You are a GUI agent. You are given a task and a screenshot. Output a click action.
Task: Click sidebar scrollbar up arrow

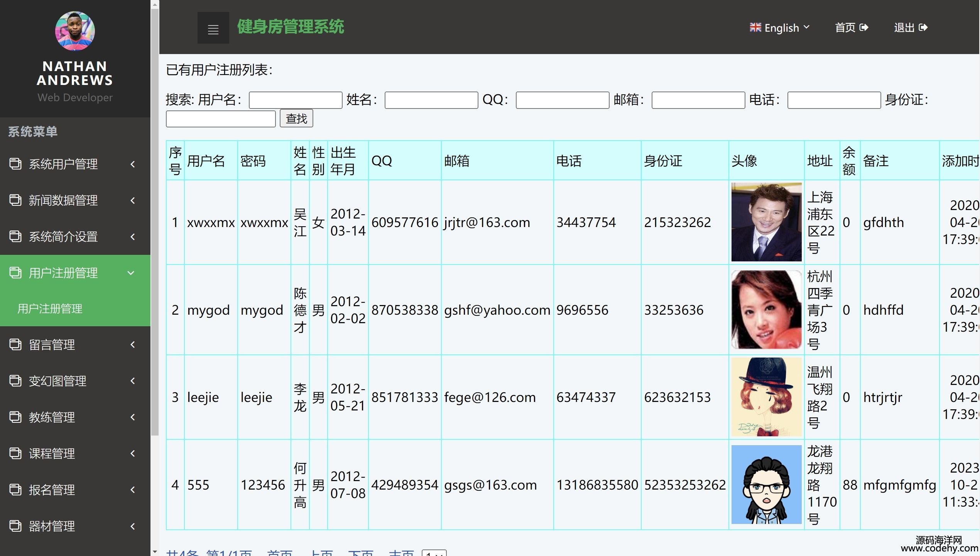155,5
